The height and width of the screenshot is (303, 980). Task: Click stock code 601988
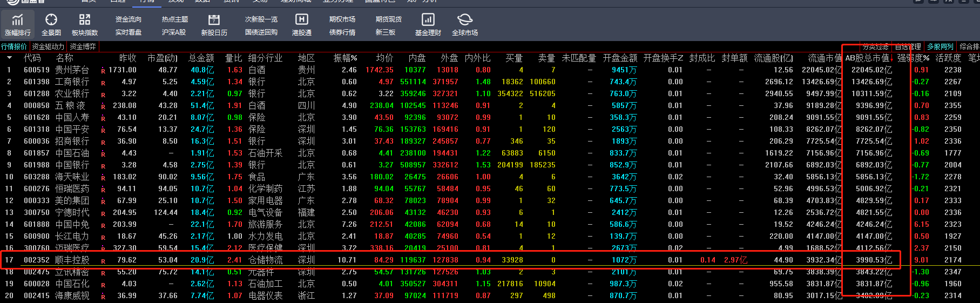(x=37, y=165)
